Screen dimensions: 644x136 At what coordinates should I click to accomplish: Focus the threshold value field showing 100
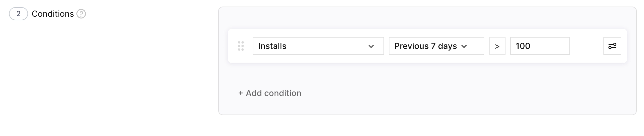(x=540, y=46)
